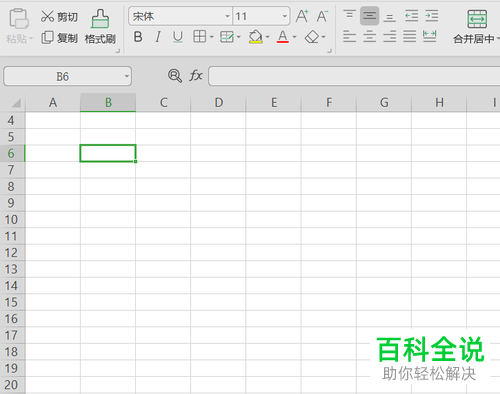Select row 4 header
Image resolution: width=500 pixels, height=394 pixels.
[12, 120]
